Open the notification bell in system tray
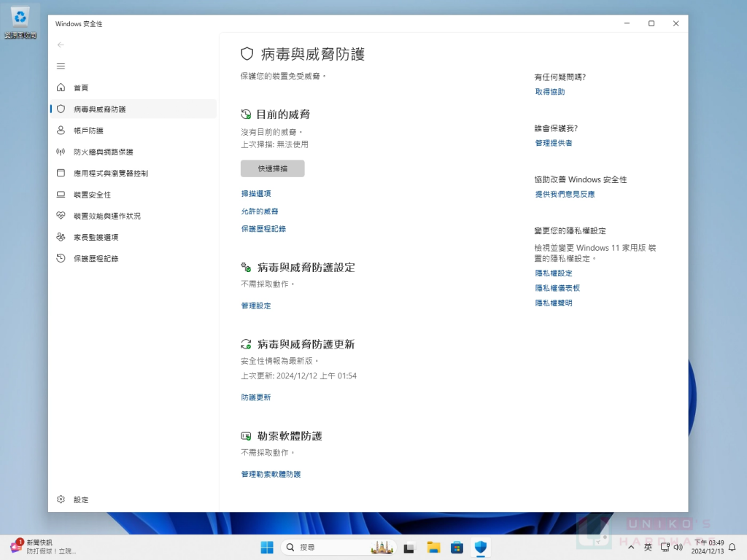Screen dimensions: 747x560 [x=732, y=548]
